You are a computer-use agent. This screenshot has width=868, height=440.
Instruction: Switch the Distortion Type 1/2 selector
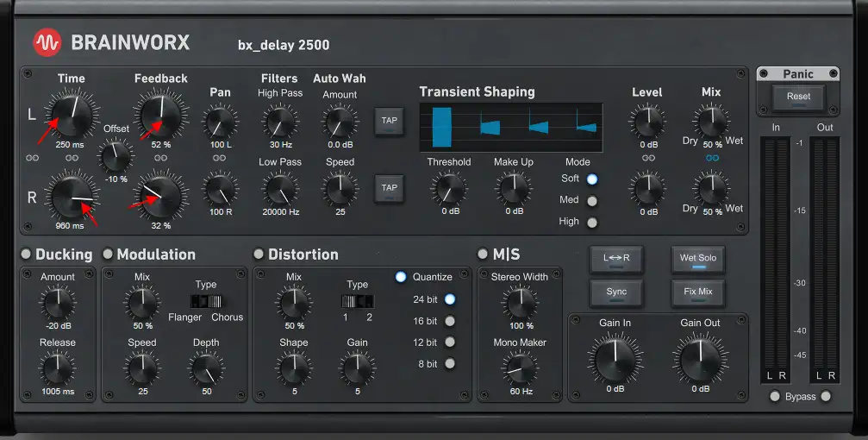click(x=358, y=301)
